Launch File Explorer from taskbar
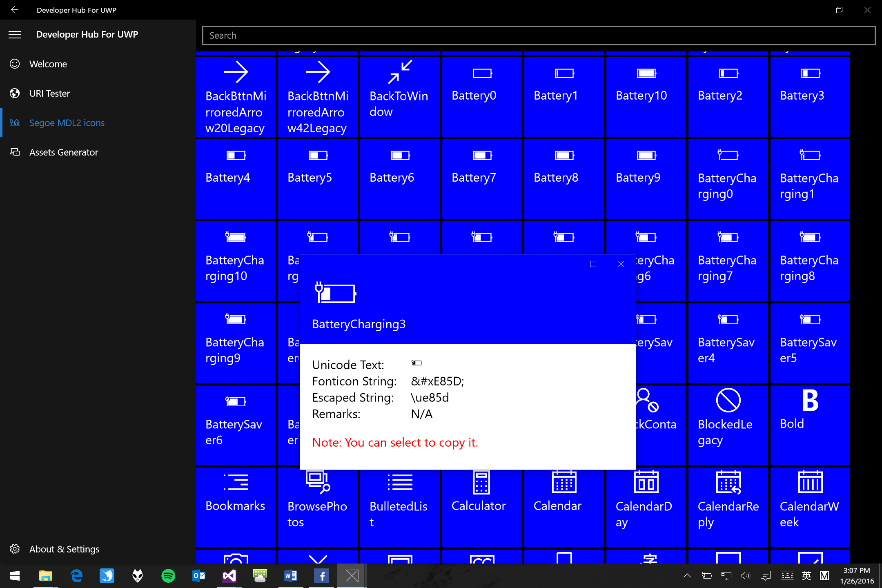 pos(46,576)
